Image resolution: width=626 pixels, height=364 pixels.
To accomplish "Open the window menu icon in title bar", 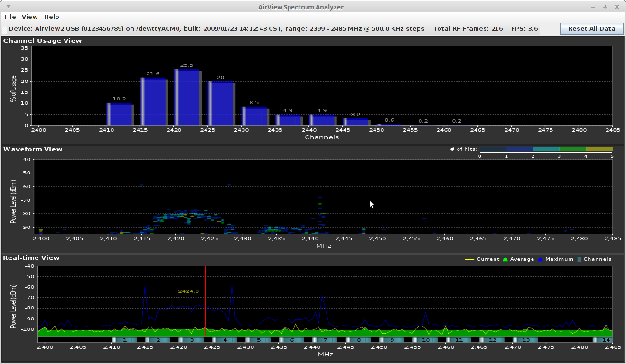I will (9, 7).
